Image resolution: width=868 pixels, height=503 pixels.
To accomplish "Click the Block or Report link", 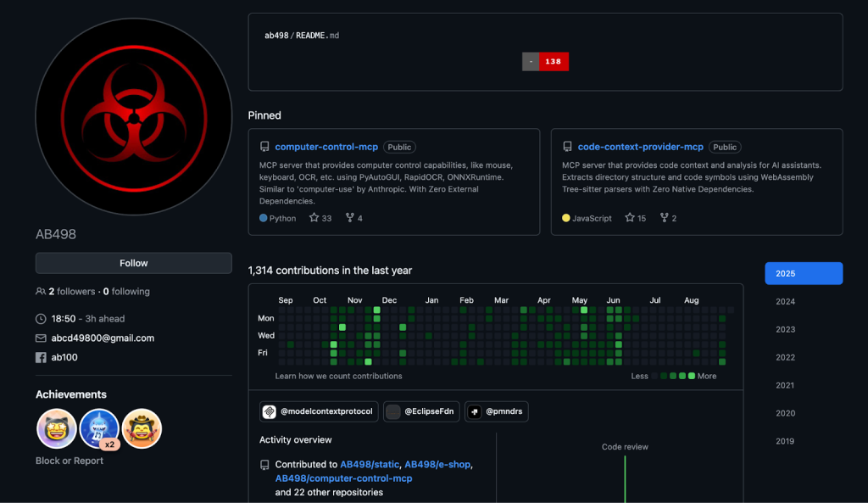I will [70, 461].
